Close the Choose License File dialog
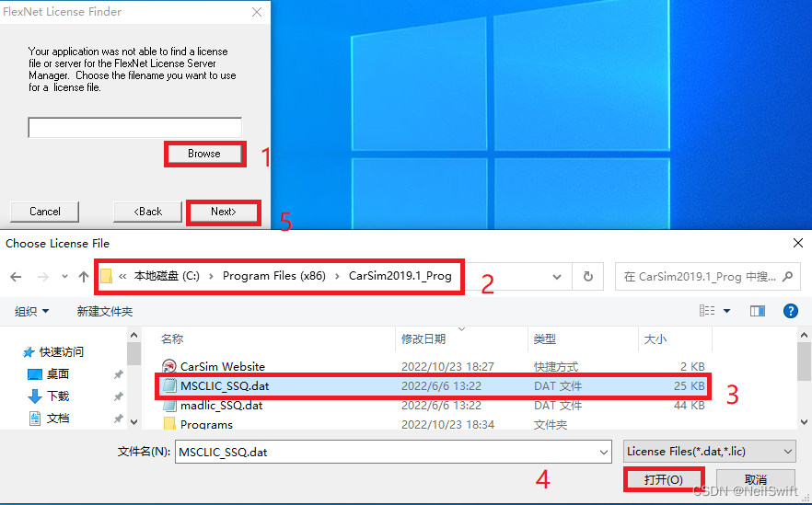The image size is (812, 505). tap(798, 243)
